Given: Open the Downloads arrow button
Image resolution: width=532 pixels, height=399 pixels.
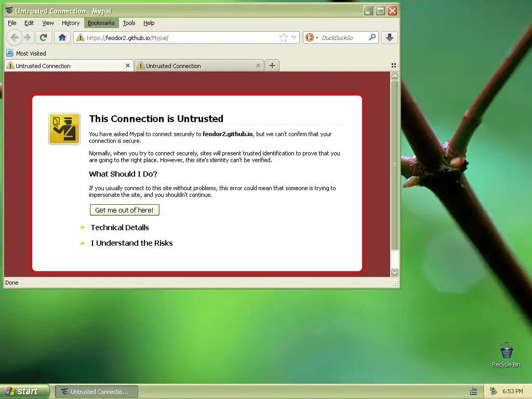Looking at the screenshot, I should tap(390, 37).
